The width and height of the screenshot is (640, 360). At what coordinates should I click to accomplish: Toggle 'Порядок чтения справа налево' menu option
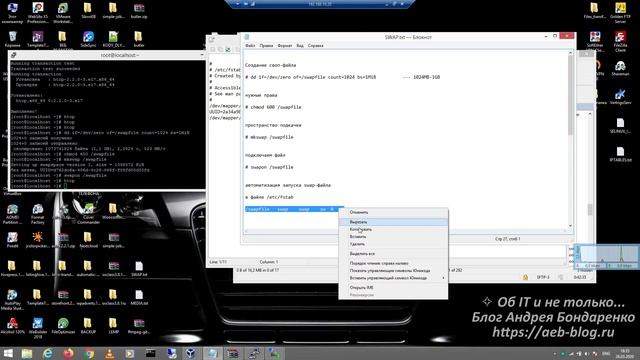[393, 264]
